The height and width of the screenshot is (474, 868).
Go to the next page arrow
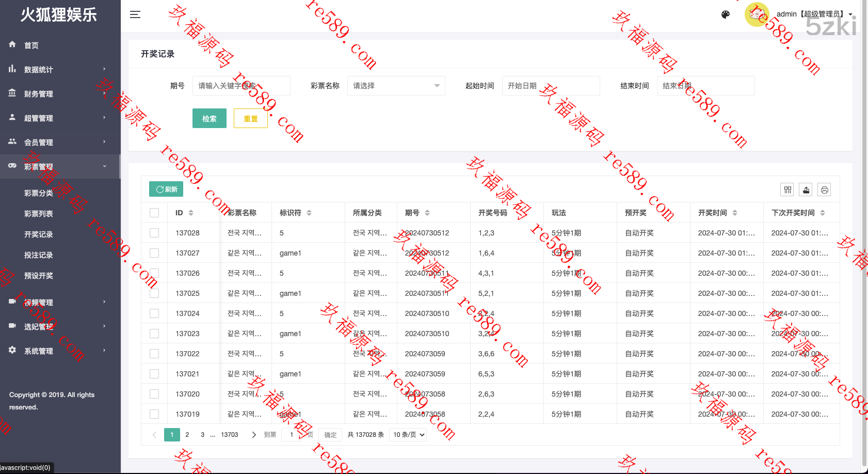[254, 435]
